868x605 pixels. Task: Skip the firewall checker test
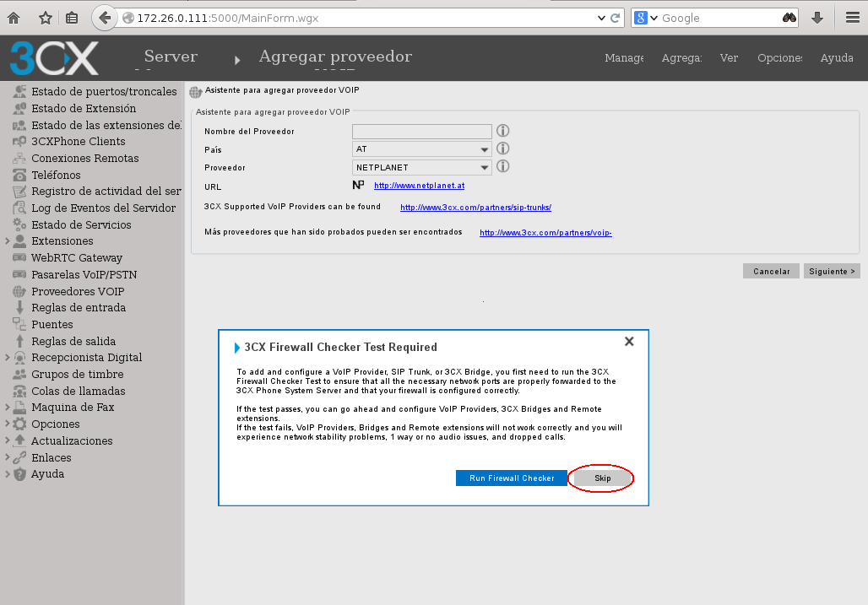[x=602, y=478]
